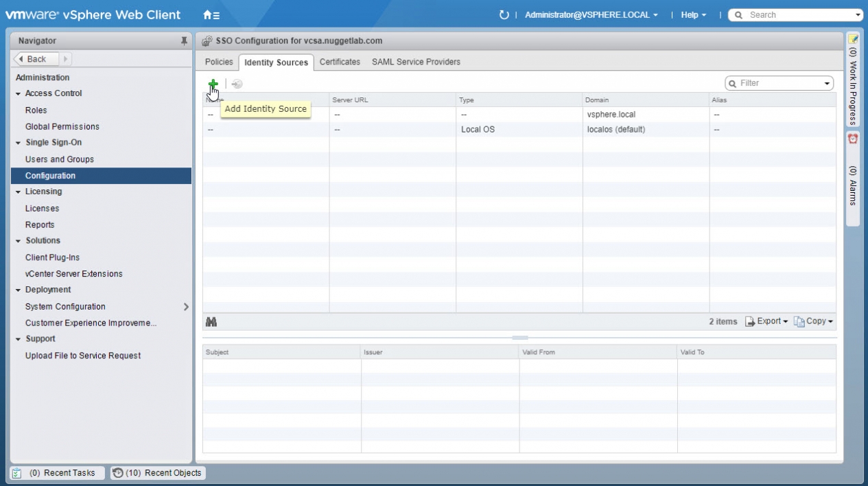
Task: Switch to the Policies tab
Action: click(219, 62)
